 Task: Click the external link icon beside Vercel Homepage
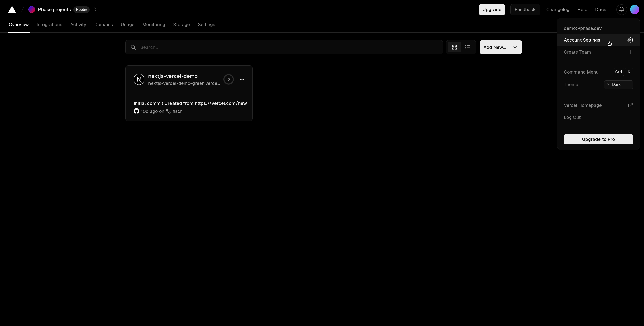[630, 105]
